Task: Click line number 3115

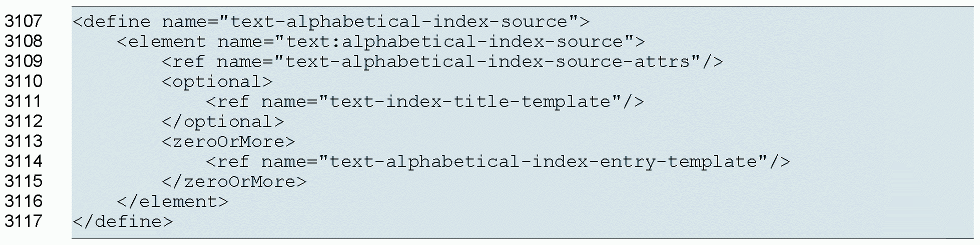Action: (24, 181)
